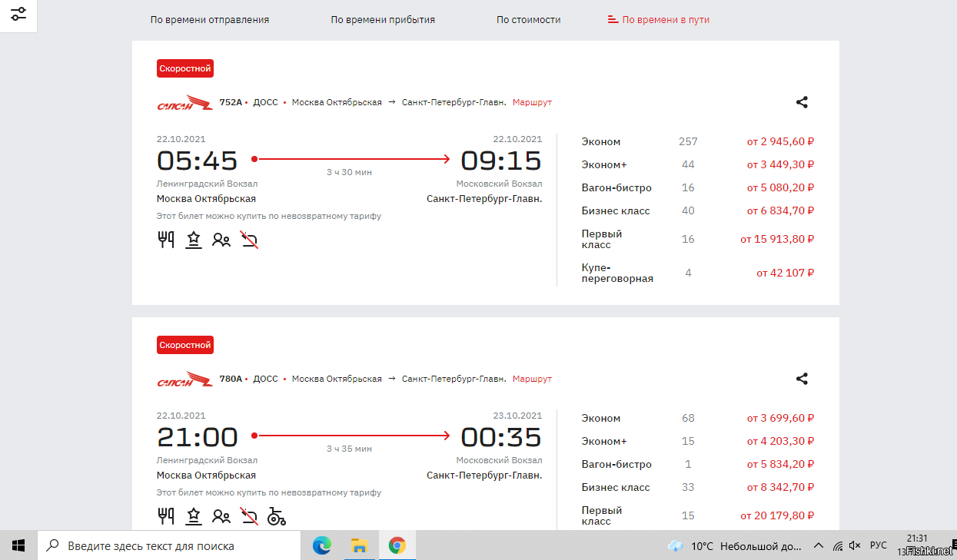Click the arrival time "00:35"
Viewport: 957px width, 560px height.
point(501,437)
